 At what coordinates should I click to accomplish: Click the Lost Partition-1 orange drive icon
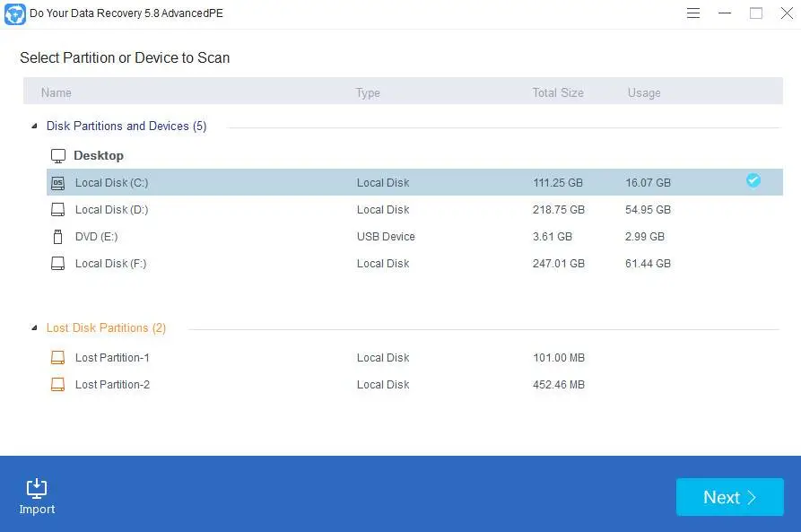57,358
